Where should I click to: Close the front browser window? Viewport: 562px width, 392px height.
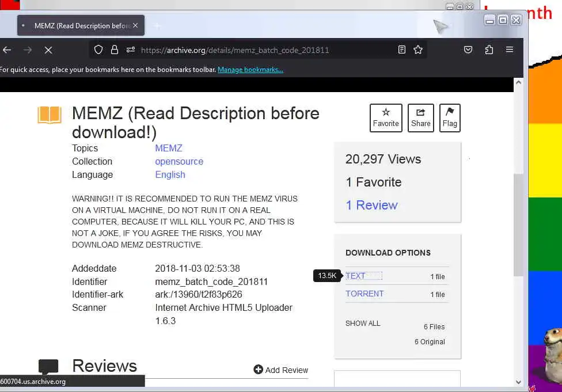(x=516, y=20)
